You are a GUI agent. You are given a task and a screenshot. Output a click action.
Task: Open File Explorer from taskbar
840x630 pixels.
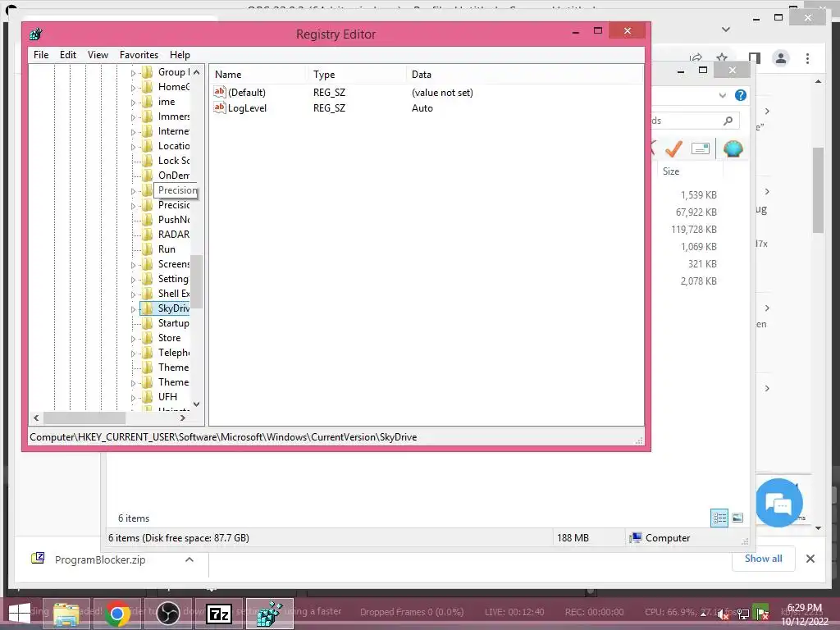click(66, 614)
